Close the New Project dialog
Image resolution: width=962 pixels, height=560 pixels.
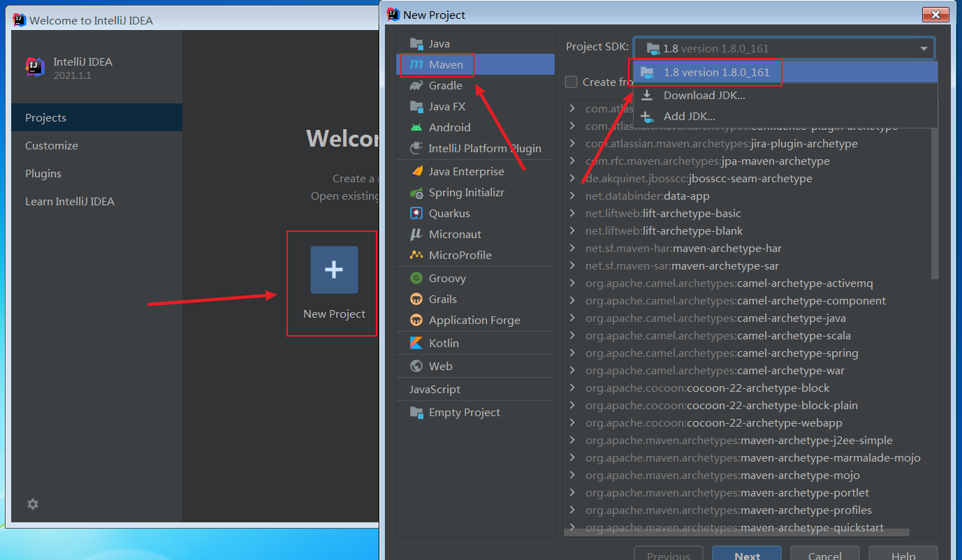(935, 15)
